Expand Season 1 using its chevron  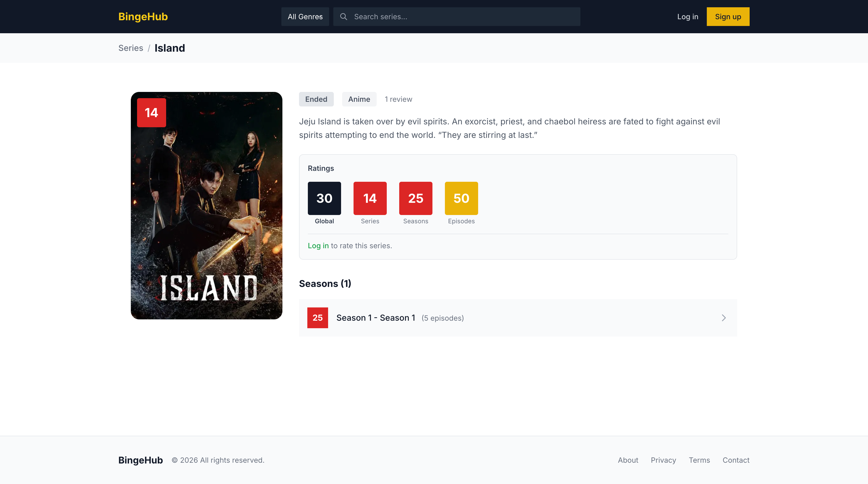[x=723, y=318]
